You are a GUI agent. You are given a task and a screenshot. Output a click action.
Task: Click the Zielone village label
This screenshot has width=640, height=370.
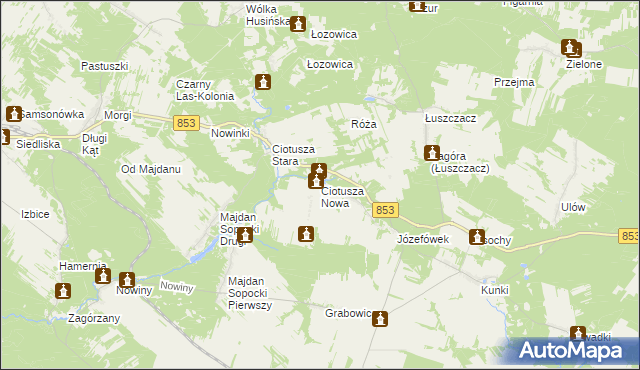(584, 64)
